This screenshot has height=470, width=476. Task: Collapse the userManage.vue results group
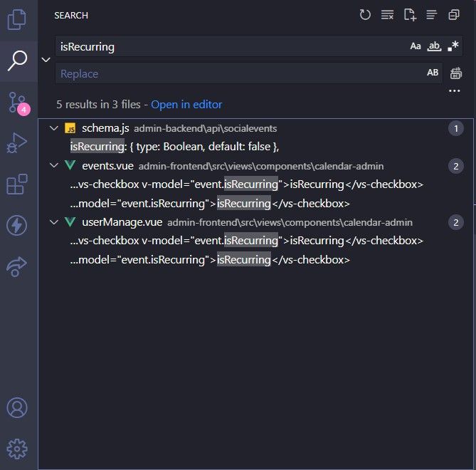point(54,222)
